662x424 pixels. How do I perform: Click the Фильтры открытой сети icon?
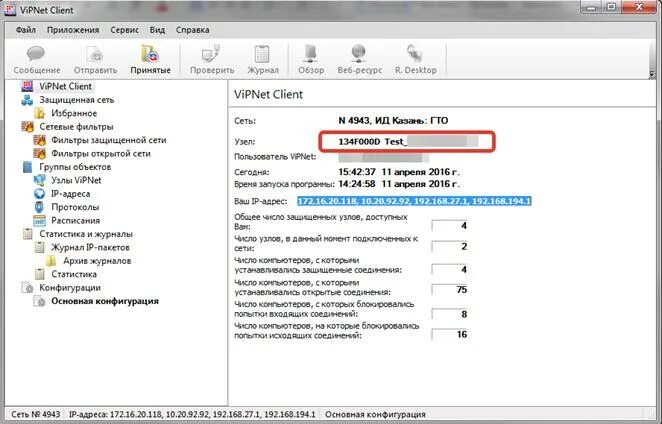39,153
